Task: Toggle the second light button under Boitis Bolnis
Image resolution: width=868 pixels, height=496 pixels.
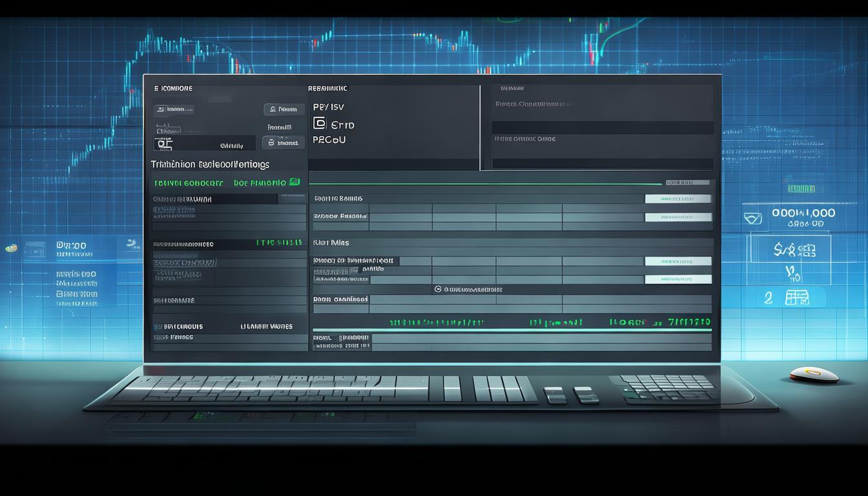Action: [678, 218]
